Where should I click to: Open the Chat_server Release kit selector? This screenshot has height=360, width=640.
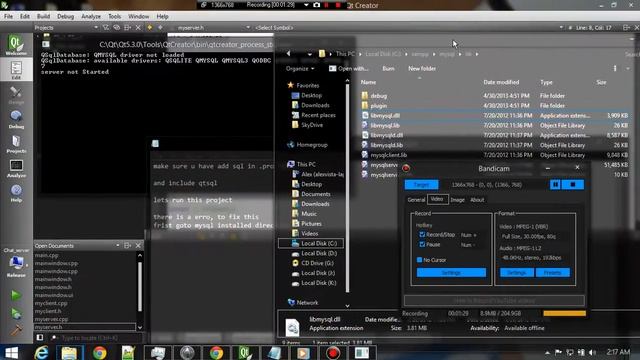16,263
